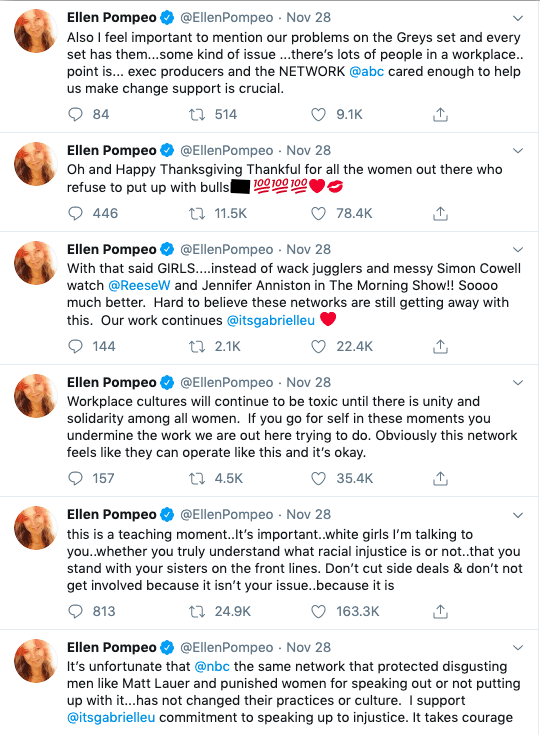
Task: Follow the @nbc mention link
Action: point(212,667)
